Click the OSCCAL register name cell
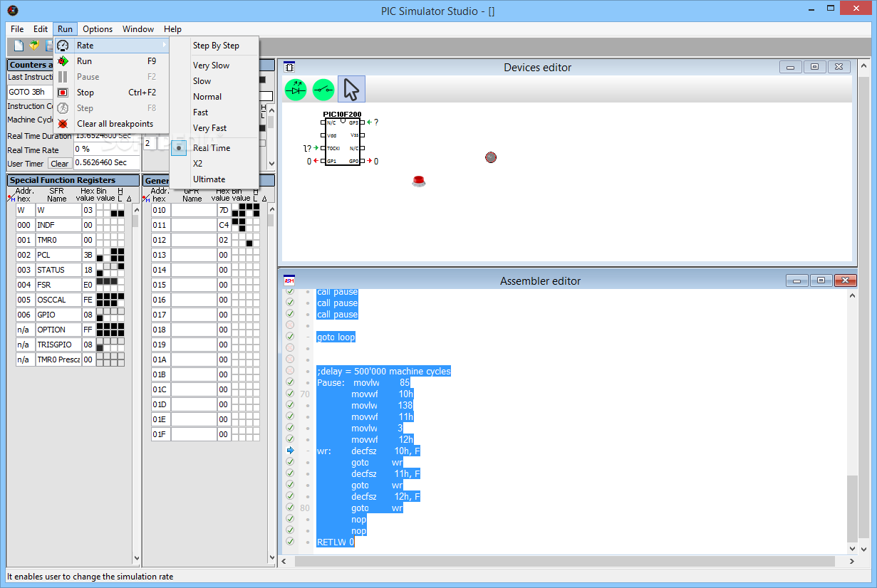Screen dimensions: 877x588 click(x=58, y=300)
